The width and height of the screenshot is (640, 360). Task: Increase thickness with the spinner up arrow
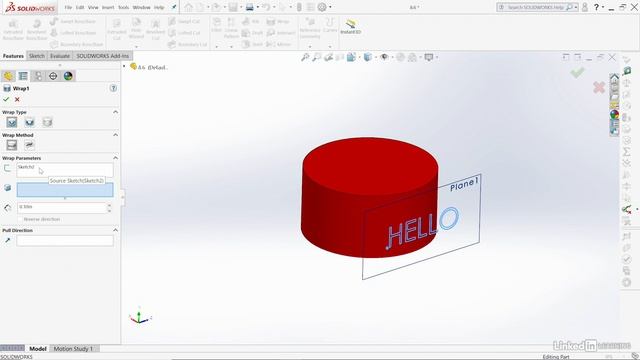[x=109, y=205]
